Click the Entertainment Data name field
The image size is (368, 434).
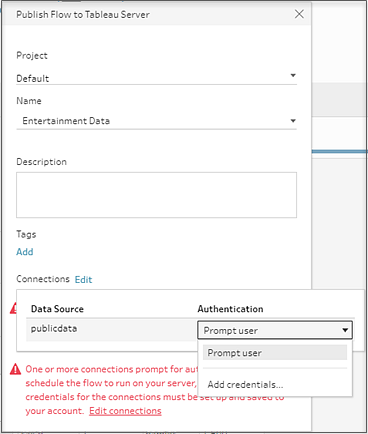click(156, 121)
